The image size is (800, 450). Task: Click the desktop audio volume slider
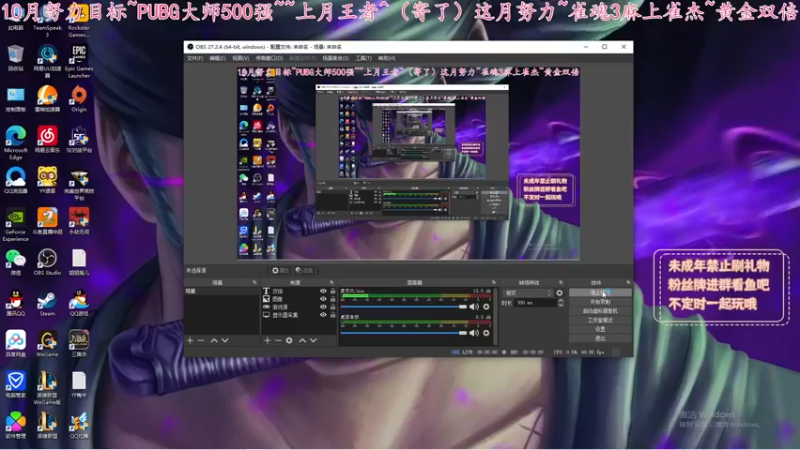point(403,333)
